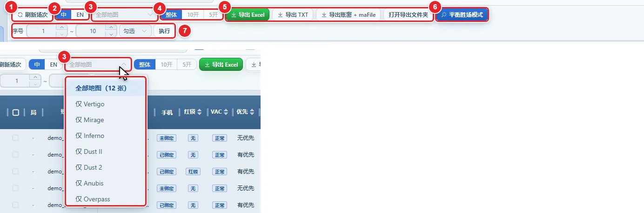Open 勾选 action dropdown

tap(135, 31)
